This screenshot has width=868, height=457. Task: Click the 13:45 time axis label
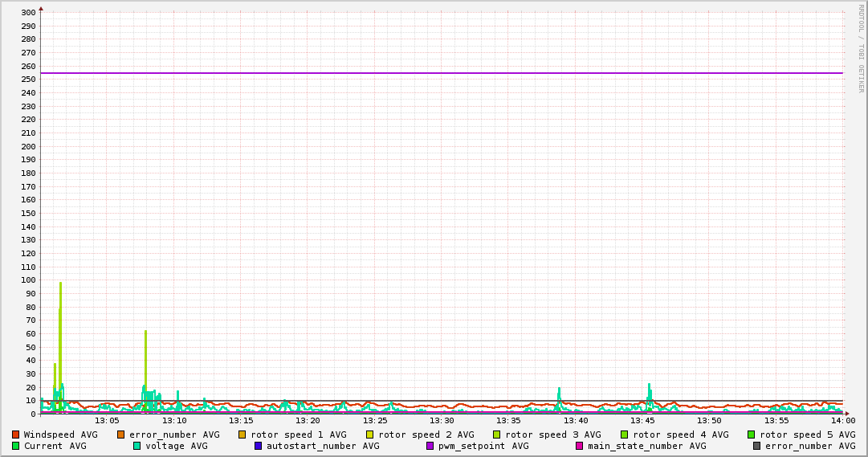[642, 421]
